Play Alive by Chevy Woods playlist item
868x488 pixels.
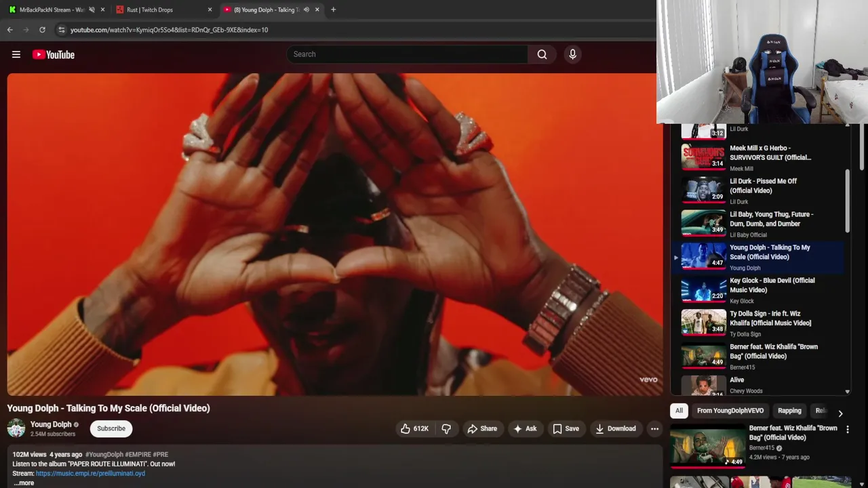tap(758, 385)
